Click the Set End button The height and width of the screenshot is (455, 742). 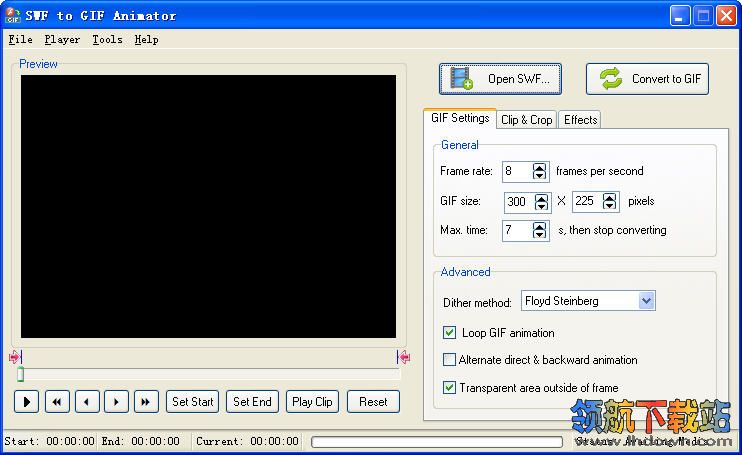pos(252,402)
